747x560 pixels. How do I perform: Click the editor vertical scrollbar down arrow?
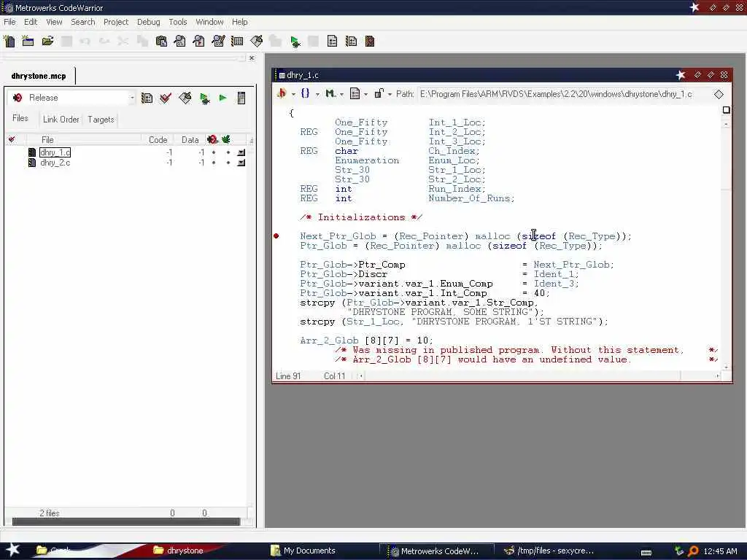(726, 367)
